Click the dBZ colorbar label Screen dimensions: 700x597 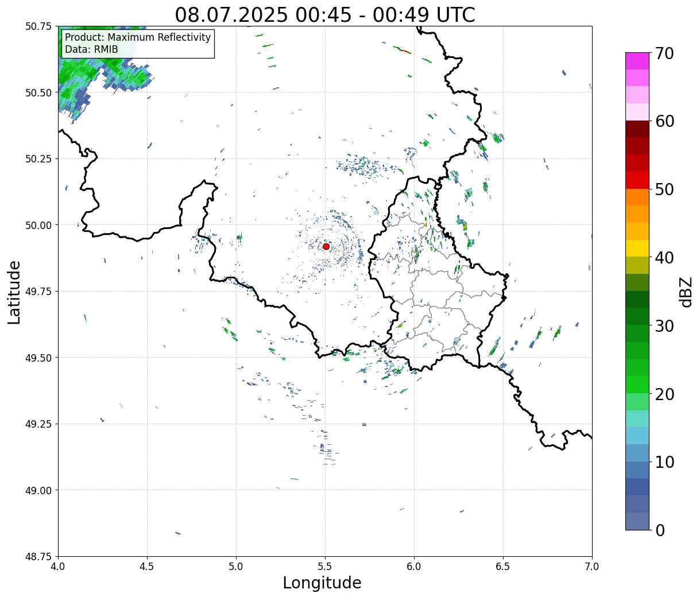pyautogui.click(x=686, y=292)
